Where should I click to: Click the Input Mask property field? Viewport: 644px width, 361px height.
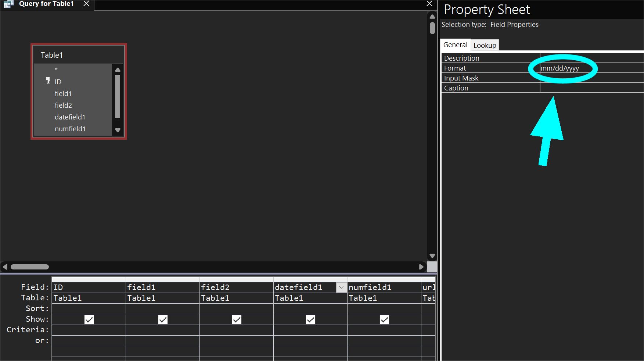pos(591,78)
